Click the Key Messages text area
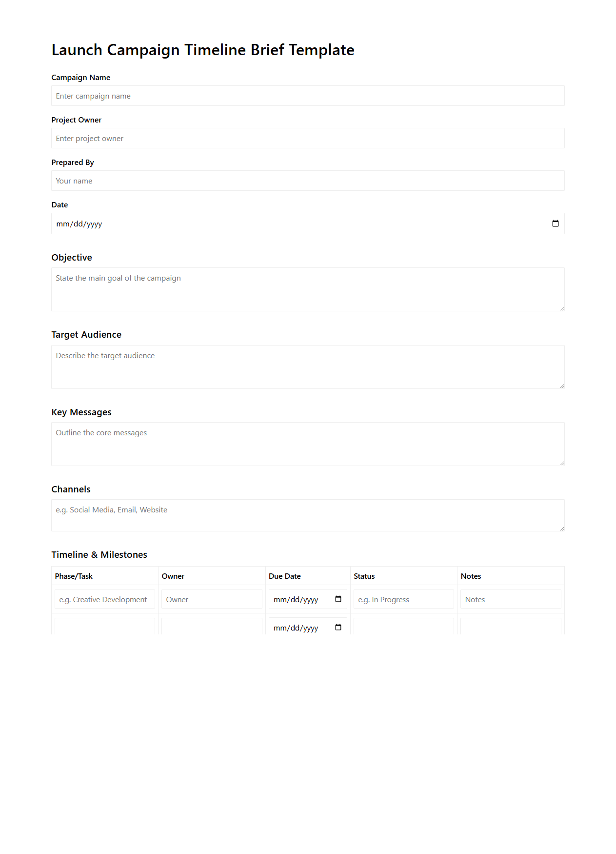The width and height of the screenshot is (616, 854). point(307,443)
